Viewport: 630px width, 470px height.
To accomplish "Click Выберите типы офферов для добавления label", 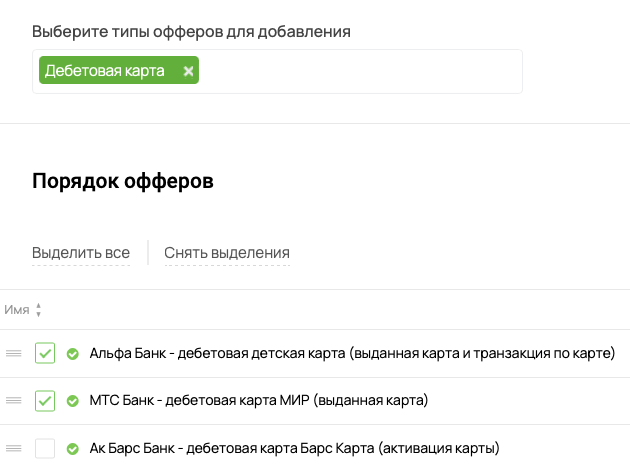I will click(x=191, y=31).
